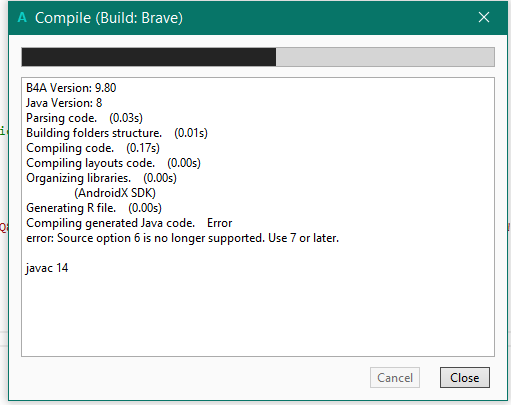Click the 'Organizing libraries.' log line
The width and height of the screenshot is (511, 405).
[x=101, y=178]
